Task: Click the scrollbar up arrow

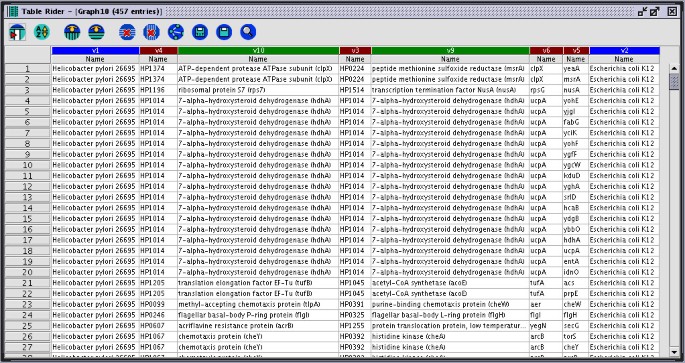Action: coord(674,69)
